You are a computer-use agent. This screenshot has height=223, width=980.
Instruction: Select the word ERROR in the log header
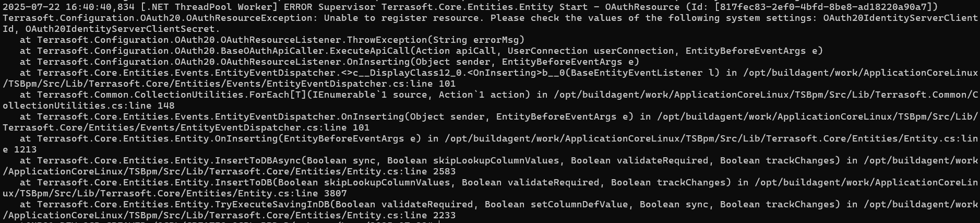click(298, 7)
